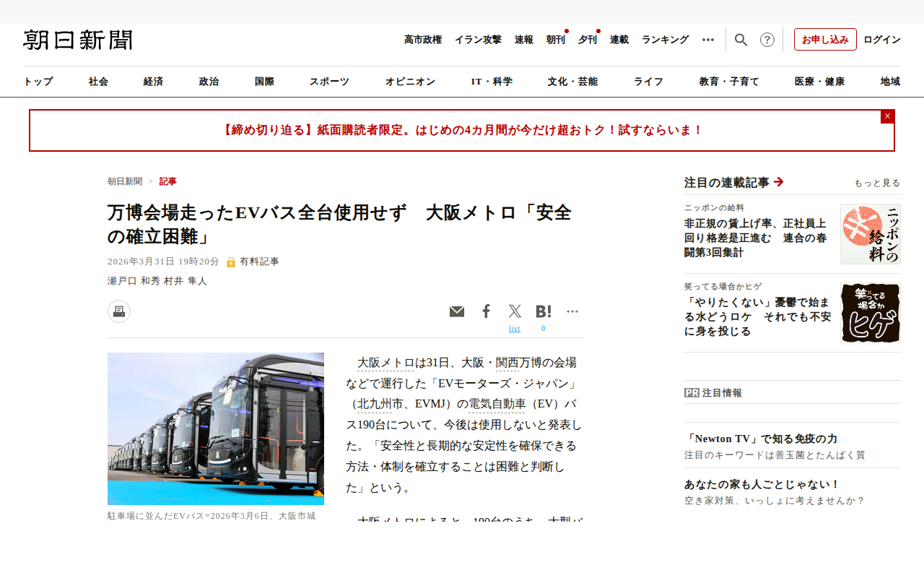Click the 有料記事 lock label
Screen dimensions: 924x578
[x=253, y=262]
